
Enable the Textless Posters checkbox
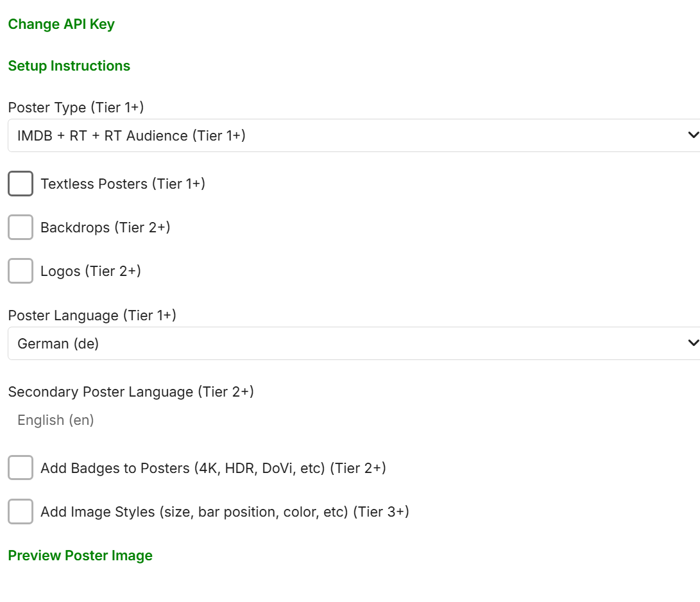point(21,184)
